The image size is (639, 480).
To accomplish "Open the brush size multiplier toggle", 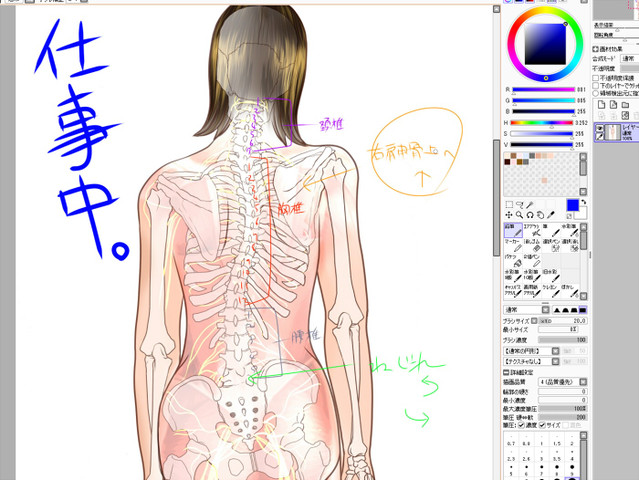I will click(x=534, y=321).
